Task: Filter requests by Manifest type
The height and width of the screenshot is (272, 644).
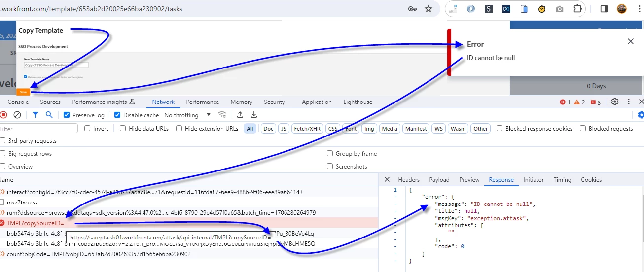Action: (416, 129)
